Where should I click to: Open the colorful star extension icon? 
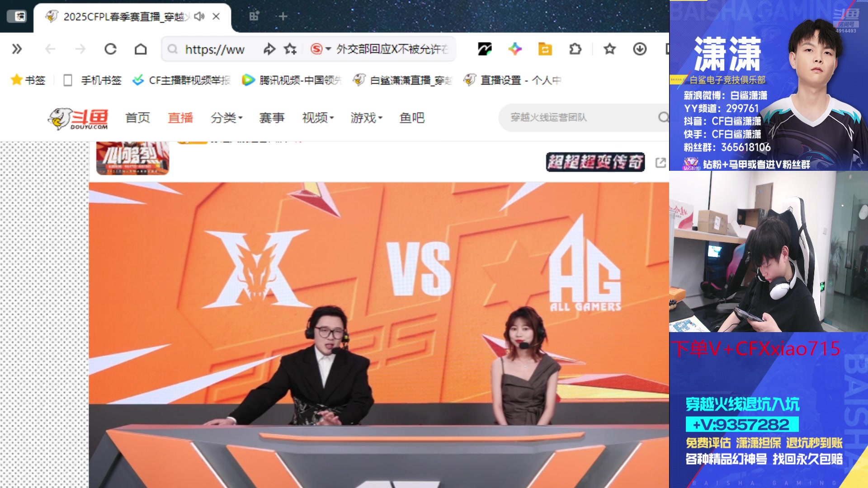[515, 49]
